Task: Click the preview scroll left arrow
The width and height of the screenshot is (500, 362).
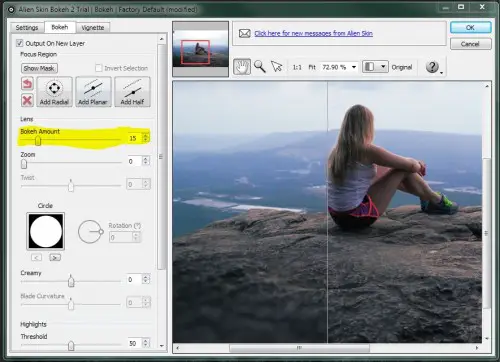Action: [178, 348]
